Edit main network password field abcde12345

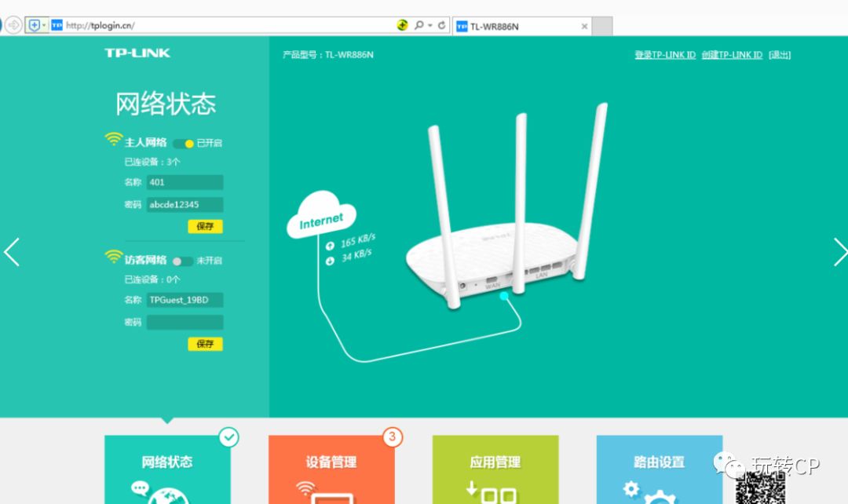pos(185,204)
